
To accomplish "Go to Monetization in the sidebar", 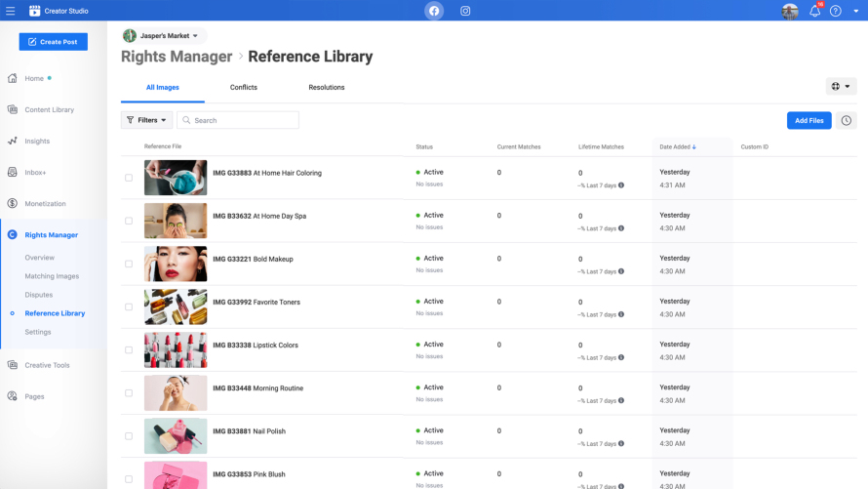I will click(x=45, y=203).
